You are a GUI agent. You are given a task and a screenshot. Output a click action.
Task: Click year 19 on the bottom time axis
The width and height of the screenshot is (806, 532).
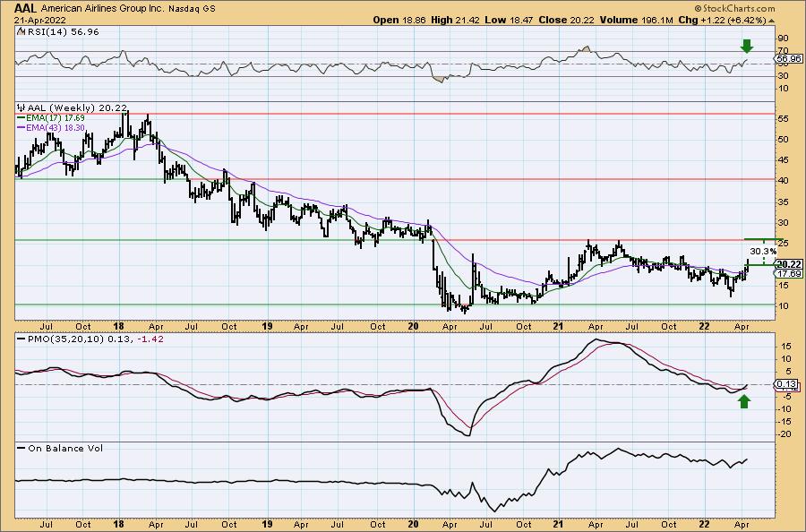[267, 524]
